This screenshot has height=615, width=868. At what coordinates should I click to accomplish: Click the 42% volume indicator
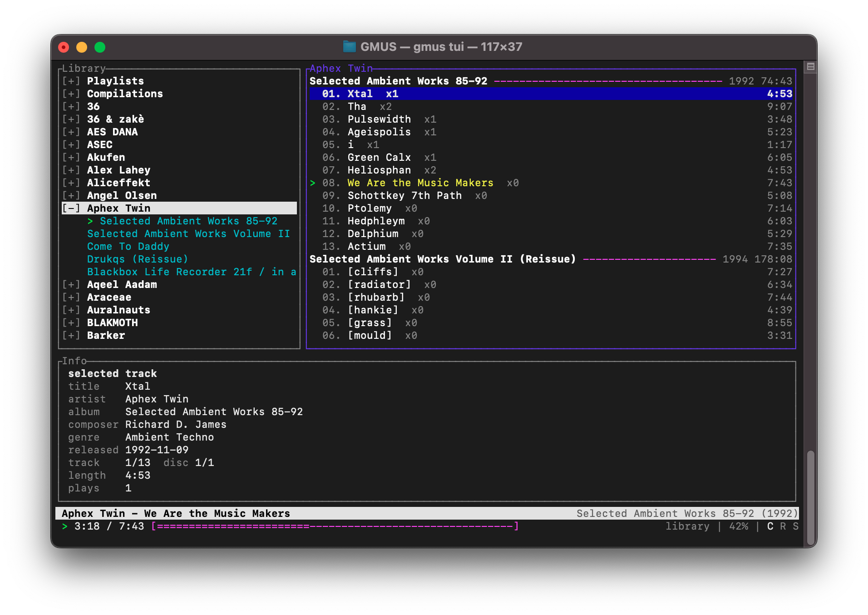pos(738,526)
